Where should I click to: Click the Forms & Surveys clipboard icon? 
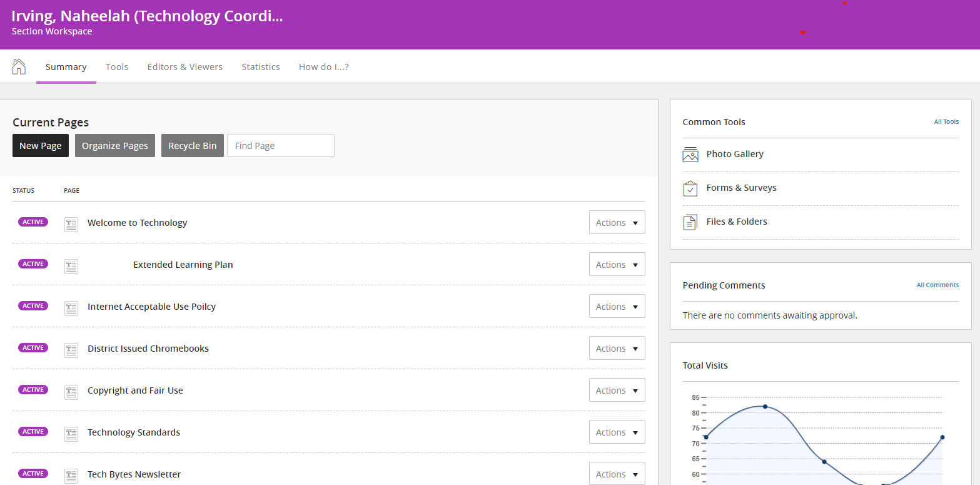point(690,188)
